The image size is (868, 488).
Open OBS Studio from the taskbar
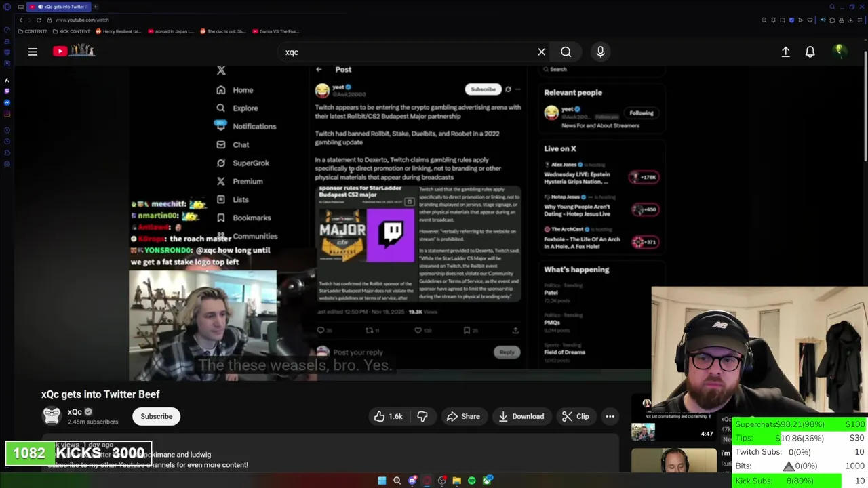pos(442,481)
